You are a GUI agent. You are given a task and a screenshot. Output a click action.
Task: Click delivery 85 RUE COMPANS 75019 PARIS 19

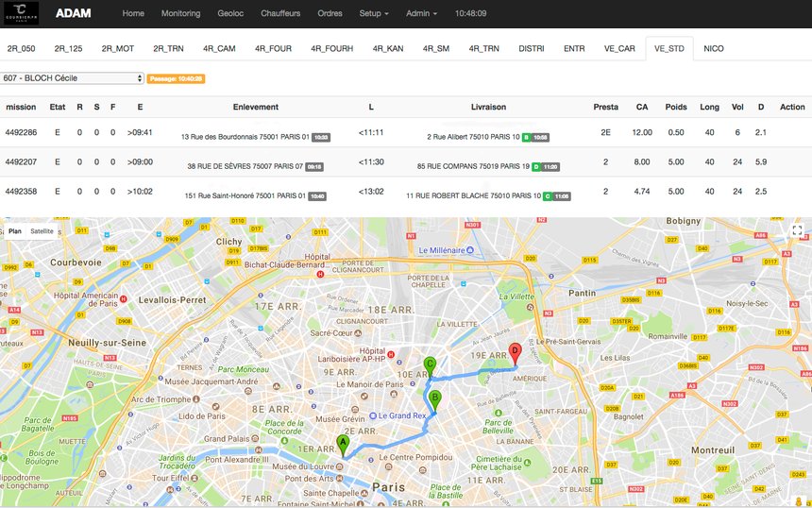click(x=473, y=167)
